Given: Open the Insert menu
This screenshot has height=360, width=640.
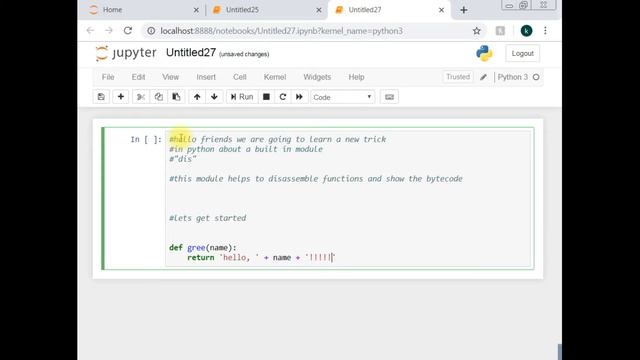Looking at the screenshot, I should (206, 77).
